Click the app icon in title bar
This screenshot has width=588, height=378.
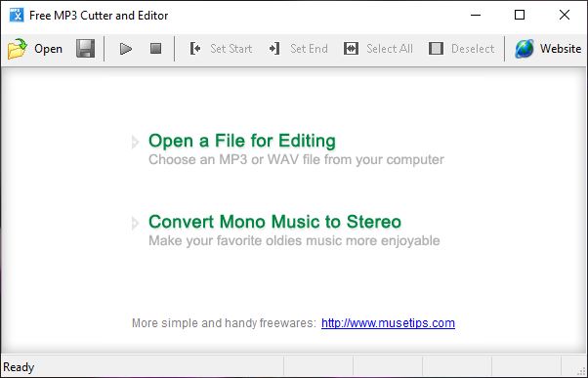pyautogui.click(x=17, y=15)
